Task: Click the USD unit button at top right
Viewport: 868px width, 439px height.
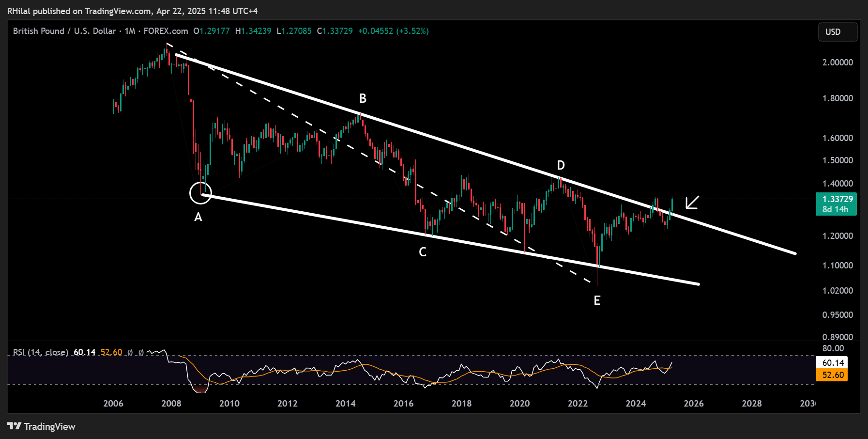Action: [x=838, y=32]
